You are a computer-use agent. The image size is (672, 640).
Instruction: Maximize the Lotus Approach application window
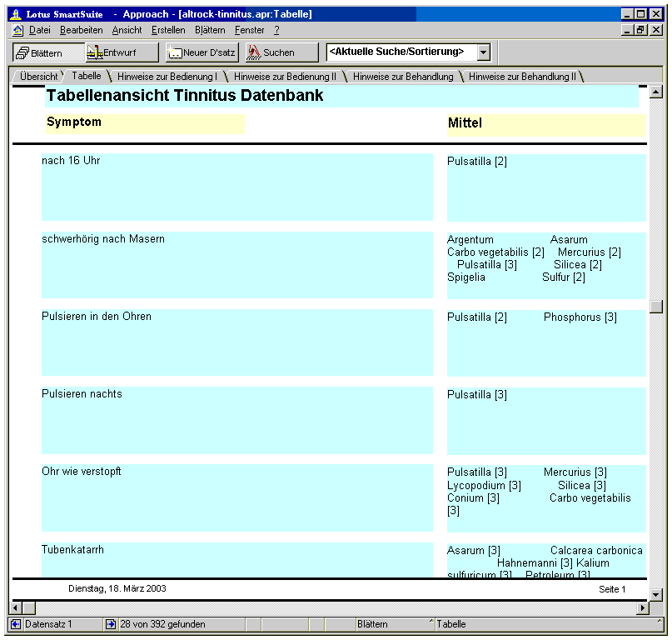pos(640,14)
